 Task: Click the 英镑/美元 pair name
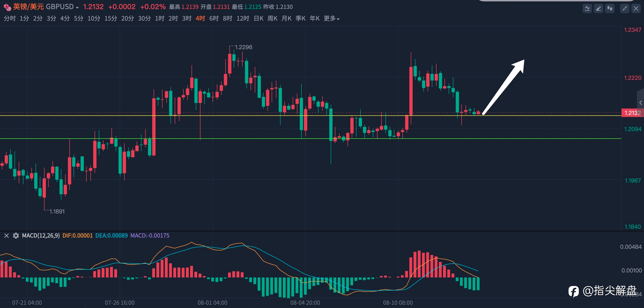coord(29,7)
